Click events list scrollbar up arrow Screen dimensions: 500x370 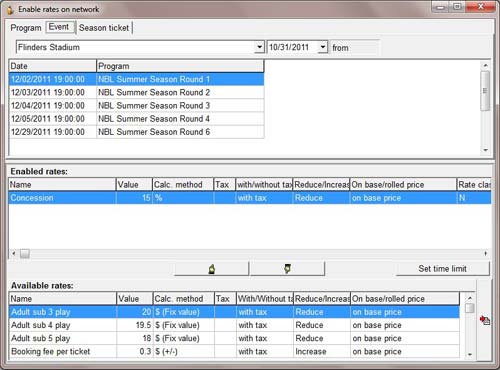(x=485, y=65)
